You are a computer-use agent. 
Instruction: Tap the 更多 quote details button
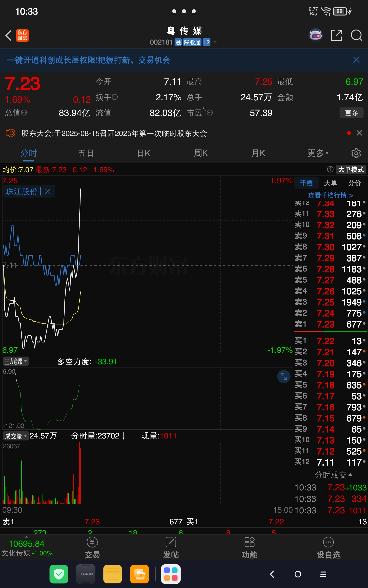[351, 113]
